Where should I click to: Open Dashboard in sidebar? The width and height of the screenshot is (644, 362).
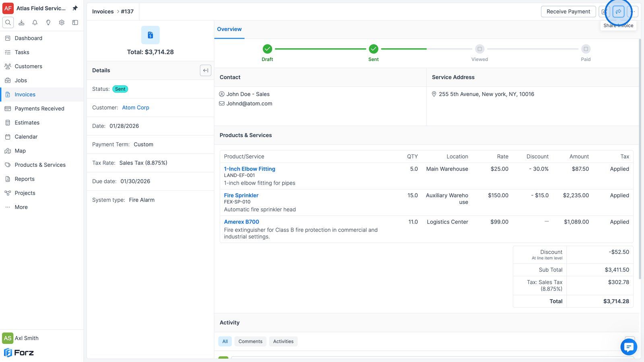42,38
